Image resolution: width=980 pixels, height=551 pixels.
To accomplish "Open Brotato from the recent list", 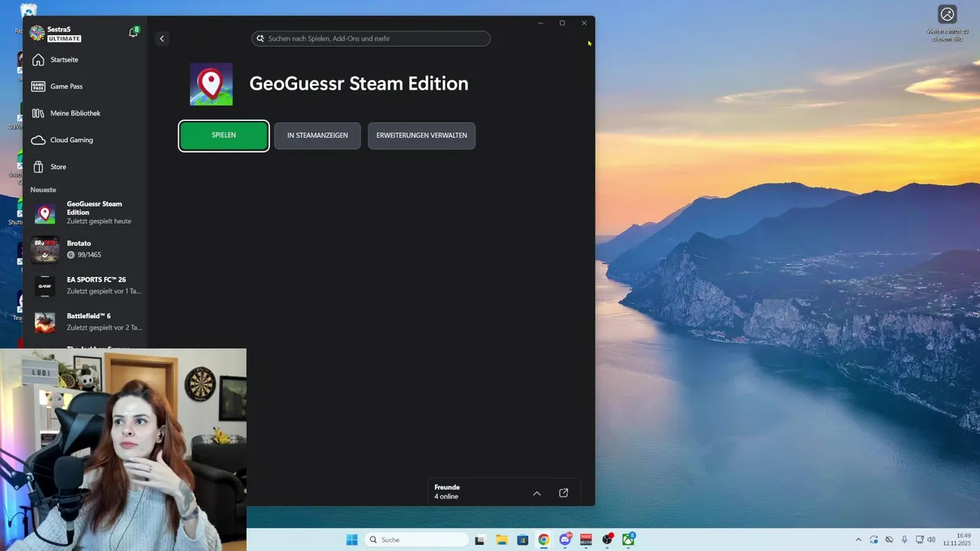I will tap(86, 249).
